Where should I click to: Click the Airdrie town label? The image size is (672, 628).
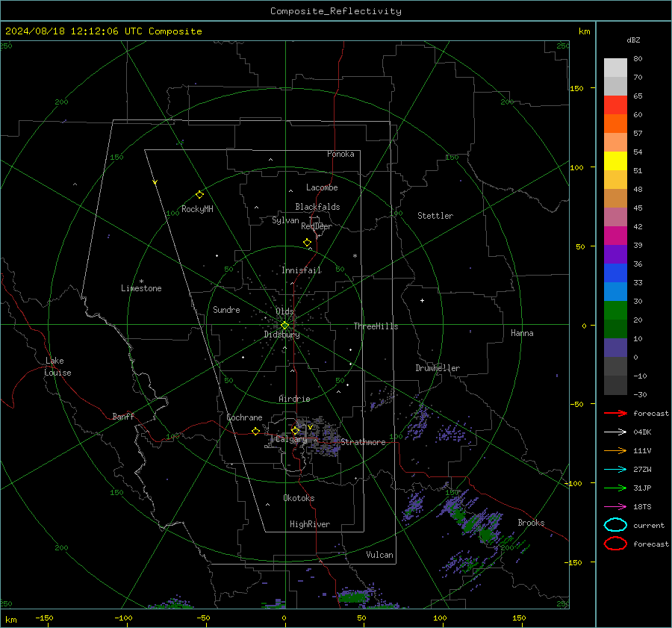click(x=294, y=399)
